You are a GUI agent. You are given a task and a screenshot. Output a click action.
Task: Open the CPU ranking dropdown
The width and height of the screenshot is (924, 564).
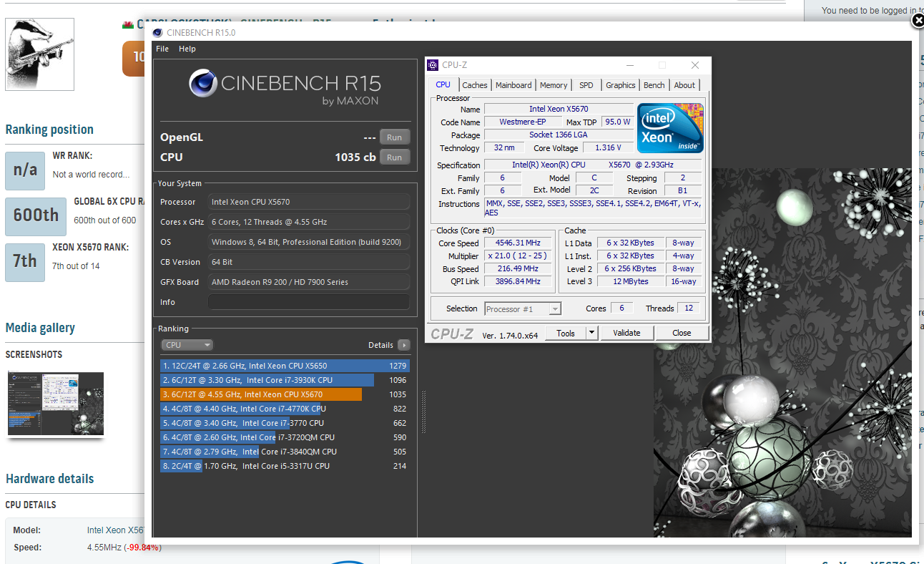187,345
